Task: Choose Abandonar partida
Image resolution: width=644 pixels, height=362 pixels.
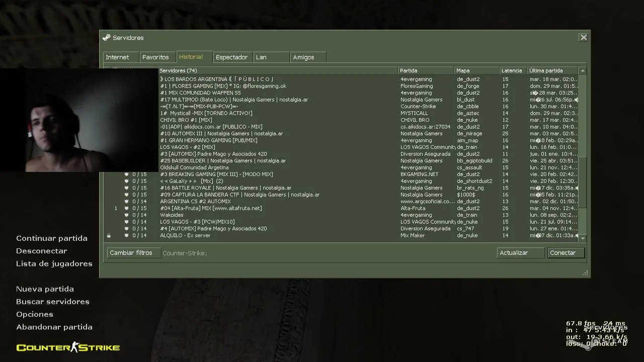Action: click(54, 327)
